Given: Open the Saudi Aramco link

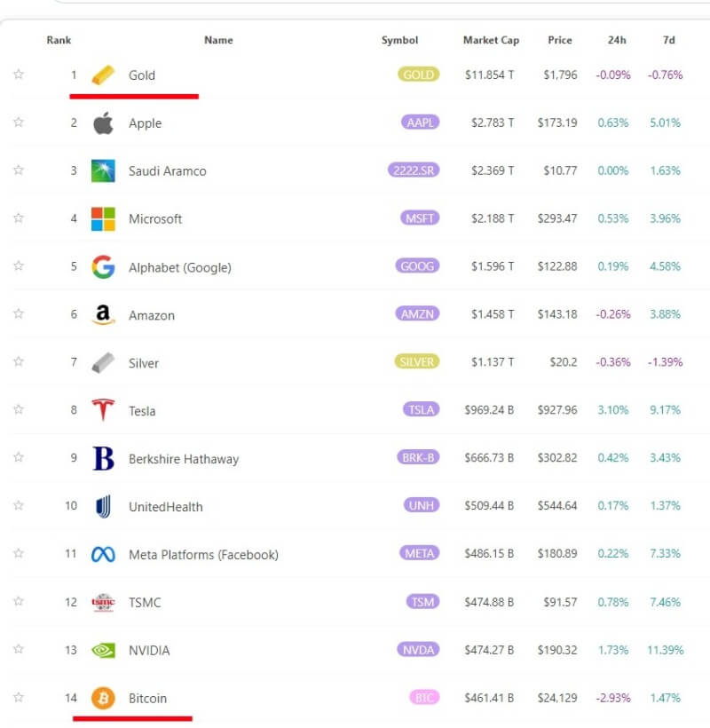Looking at the screenshot, I should [167, 170].
